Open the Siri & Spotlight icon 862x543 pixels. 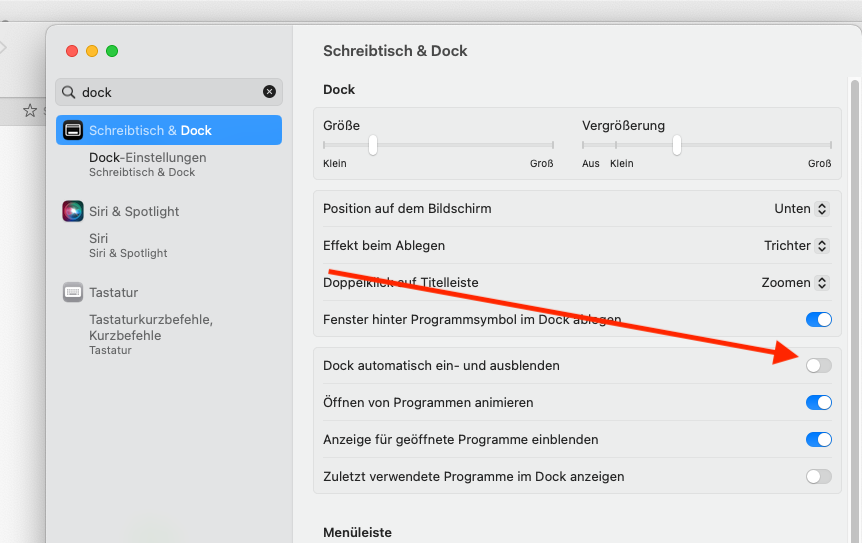73,211
